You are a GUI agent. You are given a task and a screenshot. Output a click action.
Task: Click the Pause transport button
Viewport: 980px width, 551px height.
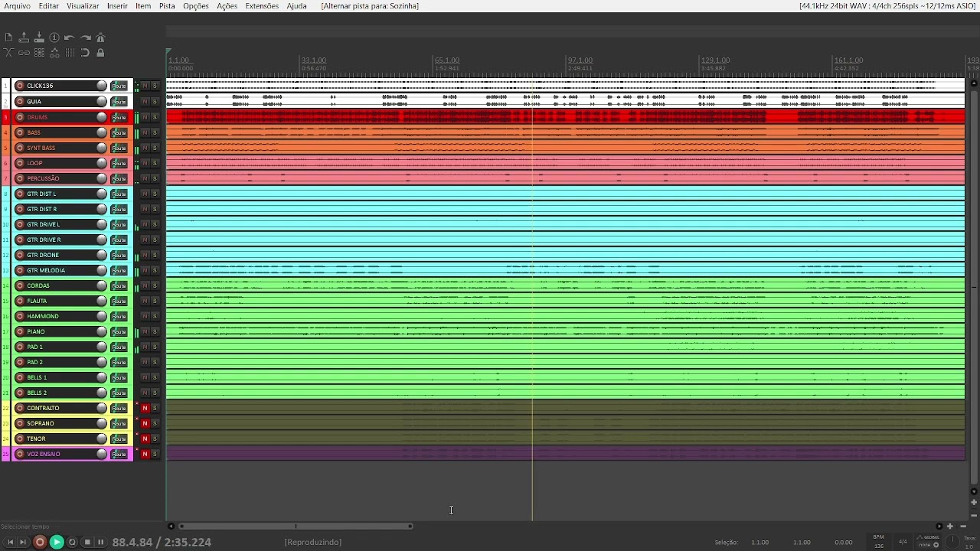pyautogui.click(x=100, y=542)
